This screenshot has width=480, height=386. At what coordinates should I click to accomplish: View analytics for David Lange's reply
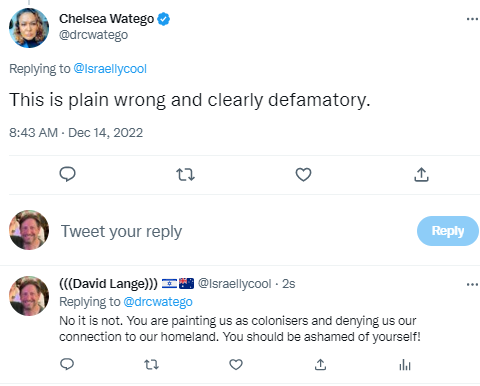click(x=405, y=365)
